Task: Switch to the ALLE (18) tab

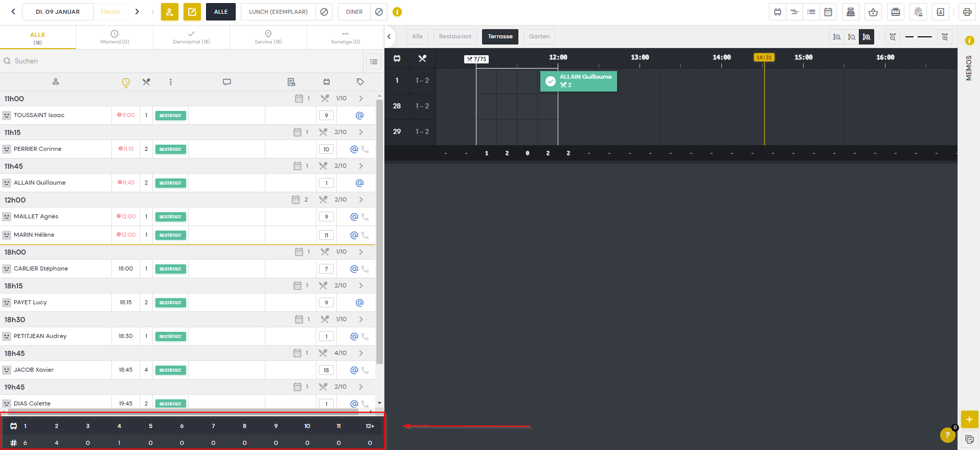Action: [x=38, y=38]
